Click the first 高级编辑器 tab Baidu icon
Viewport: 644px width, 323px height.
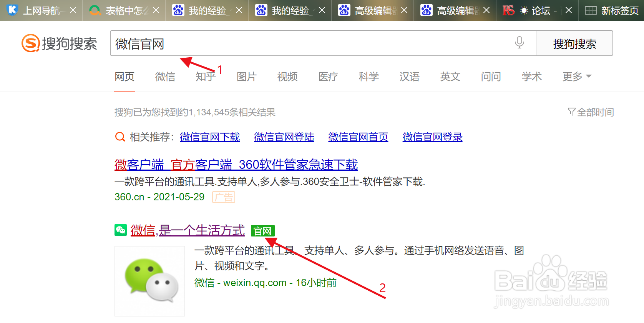[x=344, y=10]
